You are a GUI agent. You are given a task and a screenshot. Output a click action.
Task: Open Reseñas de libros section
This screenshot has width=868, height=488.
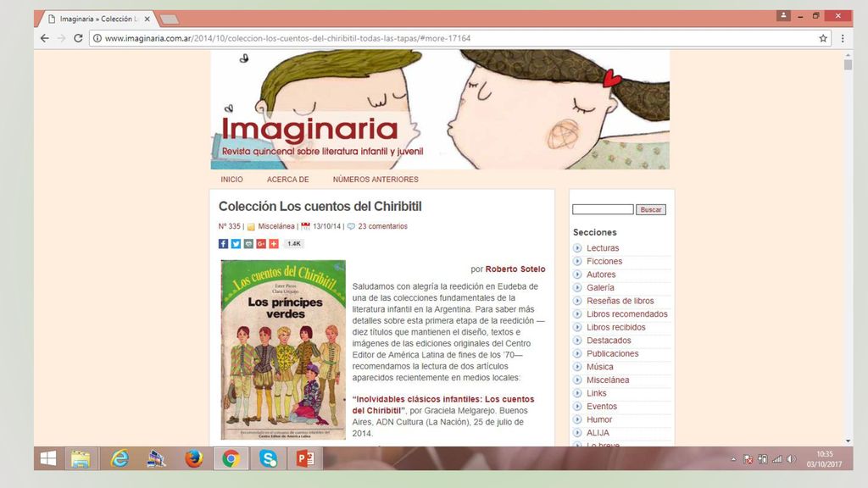point(620,301)
